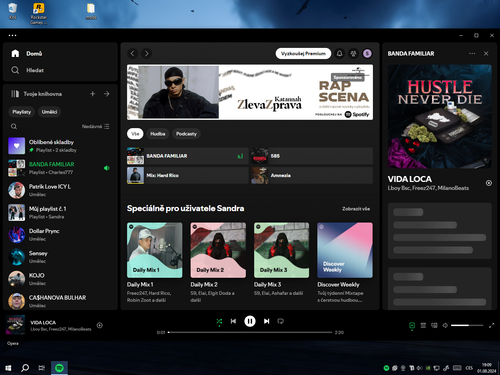This screenshot has width=500, height=375.
Task: Click Zobrazit vše link
Action: (356, 209)
